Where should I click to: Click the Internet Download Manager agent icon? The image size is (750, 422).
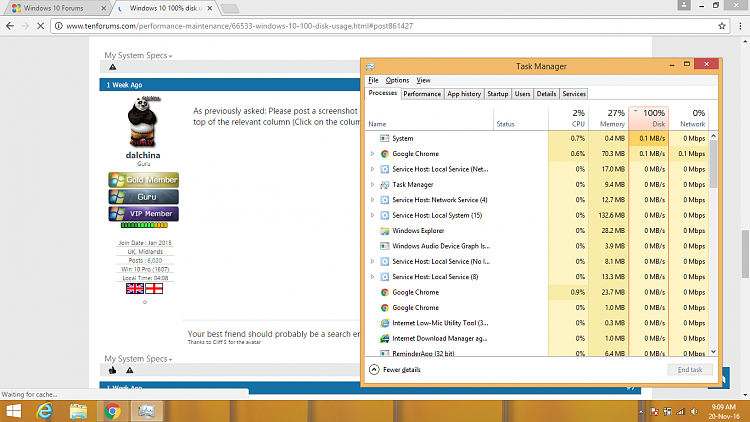pos(384,338)
